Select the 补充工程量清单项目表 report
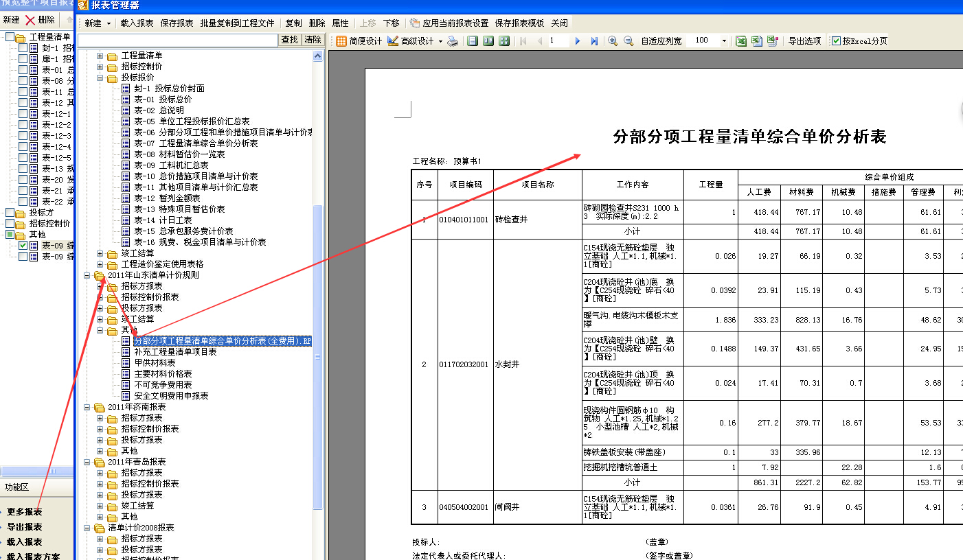The width and height of the screenshot is (963, 560). coord(175,352)
